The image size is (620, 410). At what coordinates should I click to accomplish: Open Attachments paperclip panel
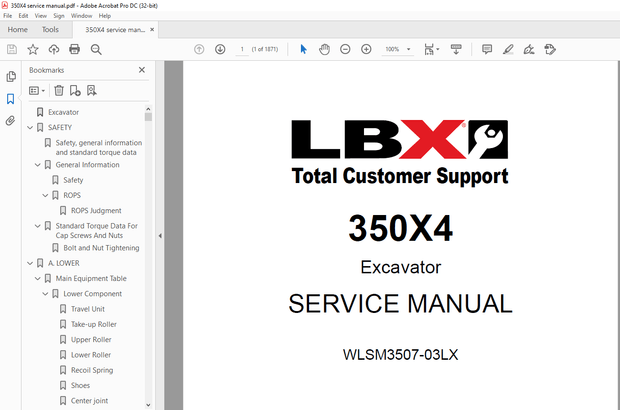point(10,120)
